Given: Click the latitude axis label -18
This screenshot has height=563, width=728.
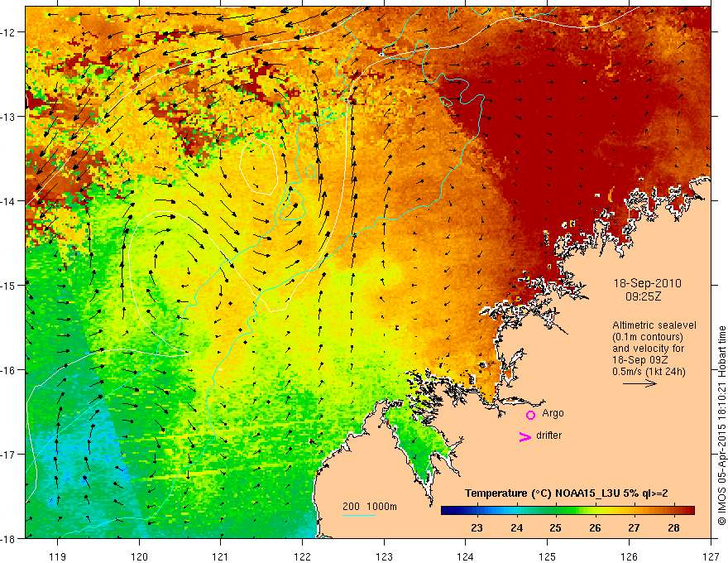Looking at the screenshot, I should click(x=8, y=538).
